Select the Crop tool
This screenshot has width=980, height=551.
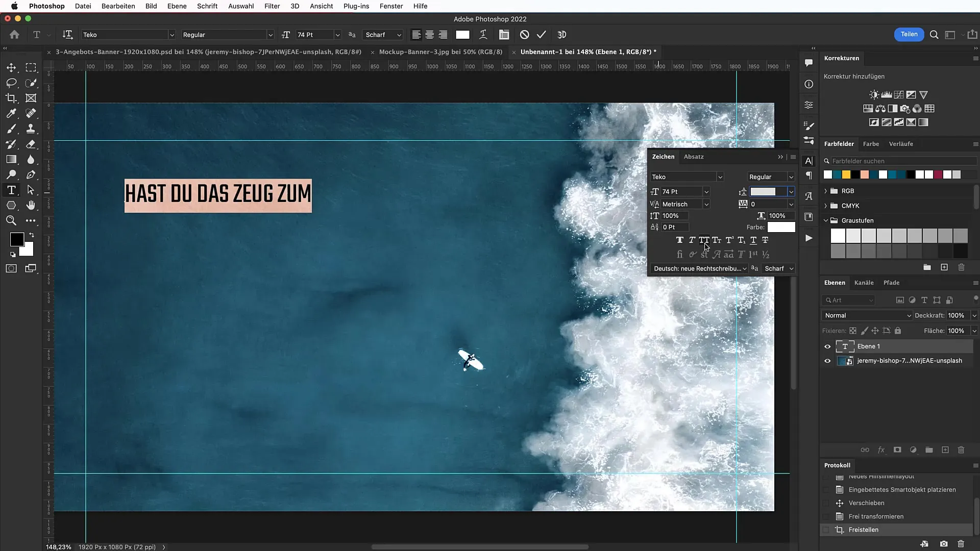point(11,98)
